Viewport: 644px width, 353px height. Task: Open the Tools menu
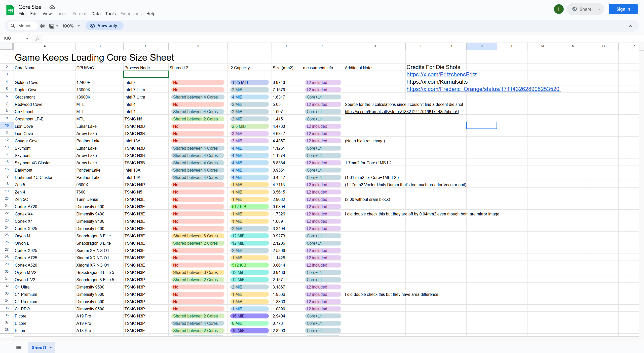(110, 14)
